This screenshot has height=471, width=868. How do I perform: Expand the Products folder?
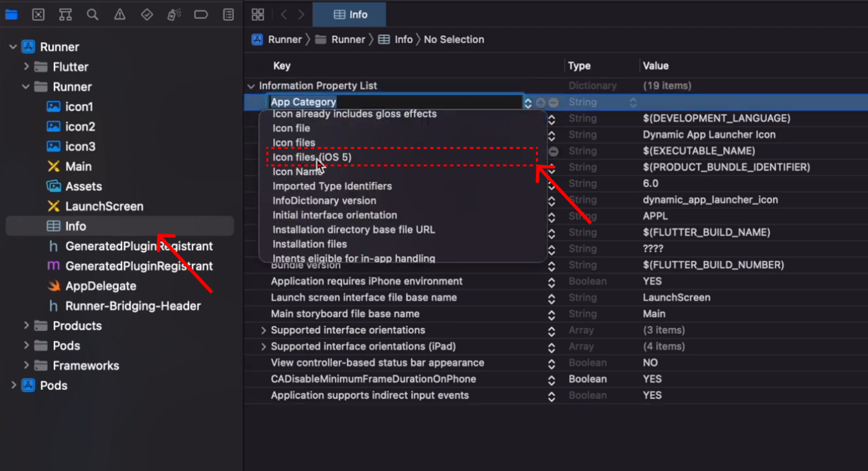pos(26,326)
